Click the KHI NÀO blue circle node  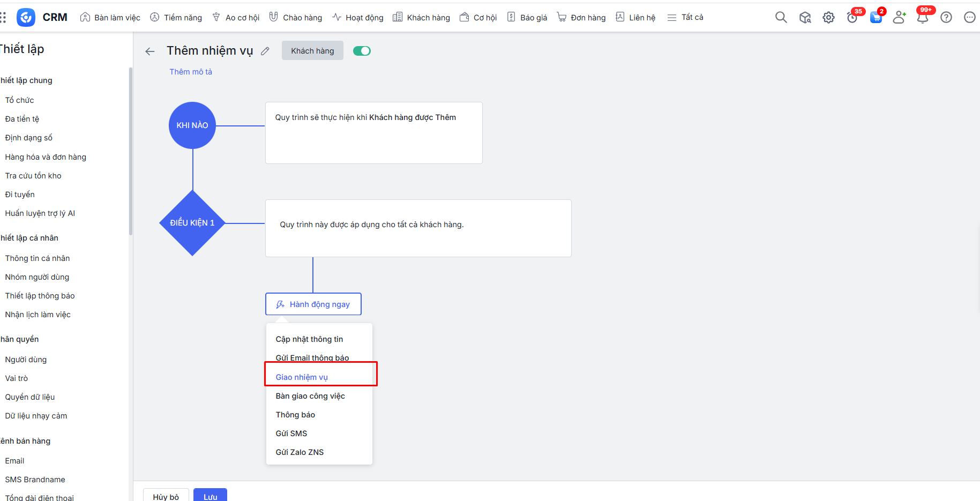[192, 125]
